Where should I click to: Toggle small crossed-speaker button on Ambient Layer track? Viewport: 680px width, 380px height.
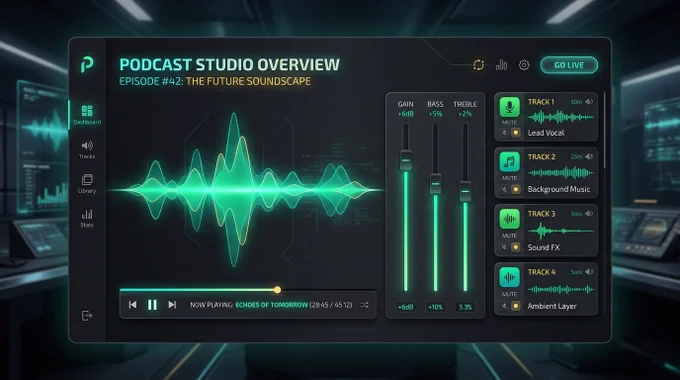504,306
